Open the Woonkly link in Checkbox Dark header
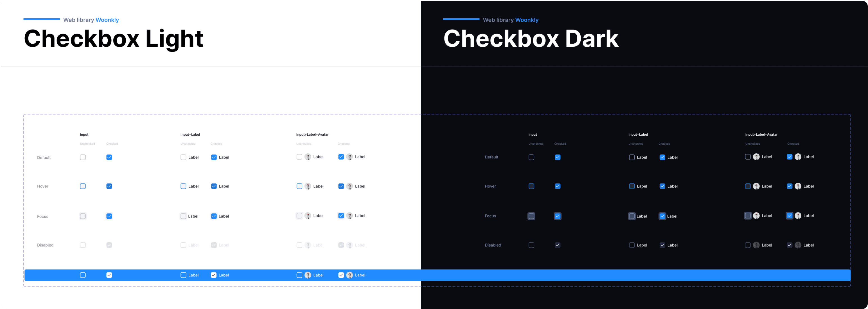The width and height of the screenshot is (868, 309). (x=527, y=20)
